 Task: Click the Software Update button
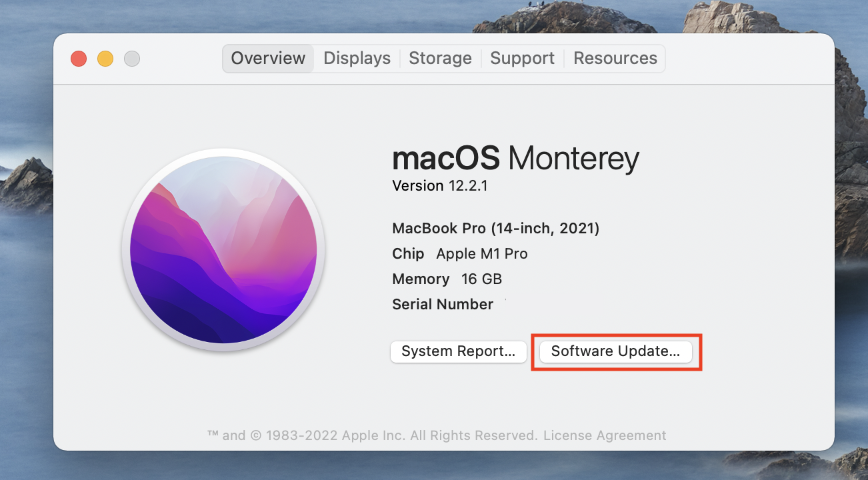(x=615, y=351)
